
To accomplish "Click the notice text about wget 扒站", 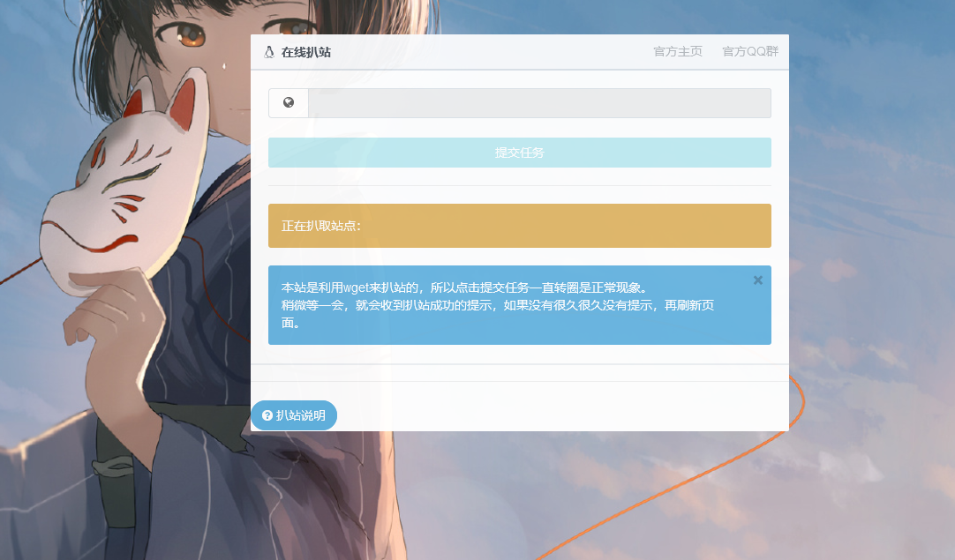I will [497, 305].
